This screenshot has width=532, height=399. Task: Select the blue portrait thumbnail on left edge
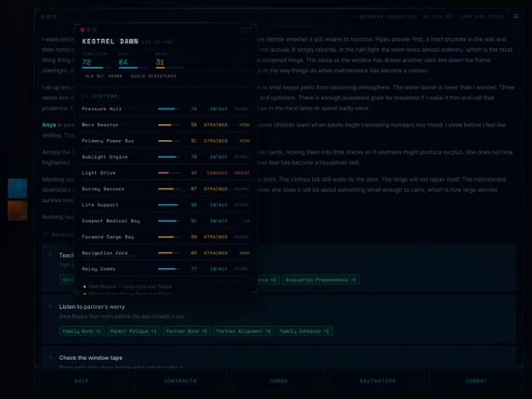pyautogui.click(x=18, y=188)
